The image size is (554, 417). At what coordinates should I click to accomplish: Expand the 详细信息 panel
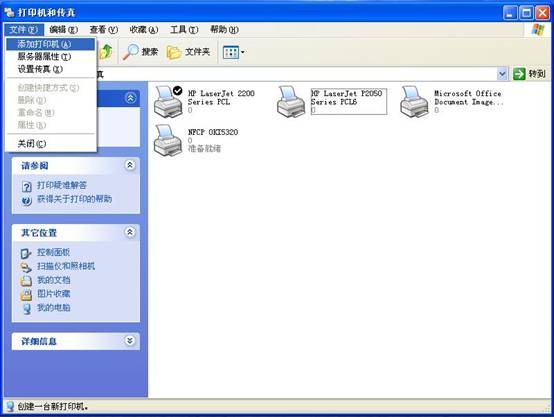coord(130,341)
